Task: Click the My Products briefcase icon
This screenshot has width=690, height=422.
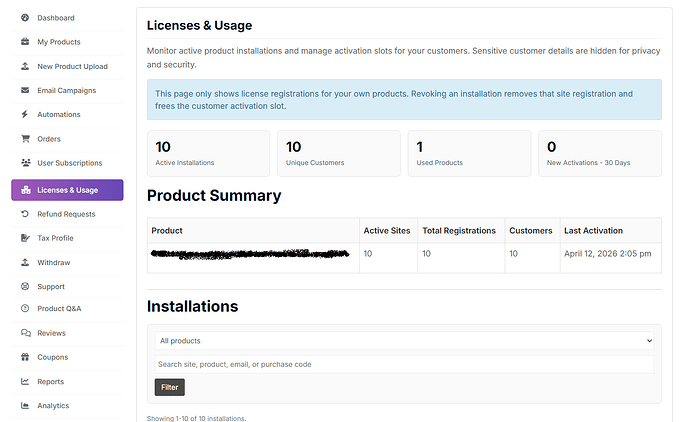Action: [x=25, y=42]
